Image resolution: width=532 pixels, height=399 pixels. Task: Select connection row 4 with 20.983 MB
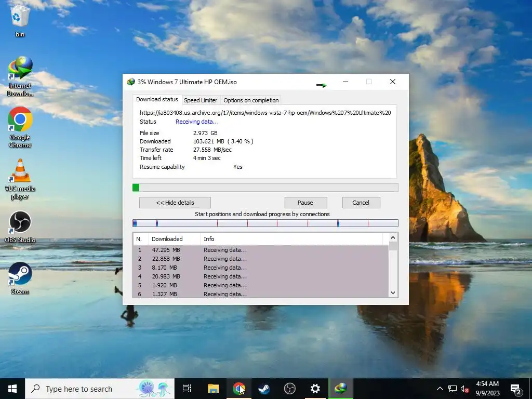pyautogui.click(x=261, y=276)
